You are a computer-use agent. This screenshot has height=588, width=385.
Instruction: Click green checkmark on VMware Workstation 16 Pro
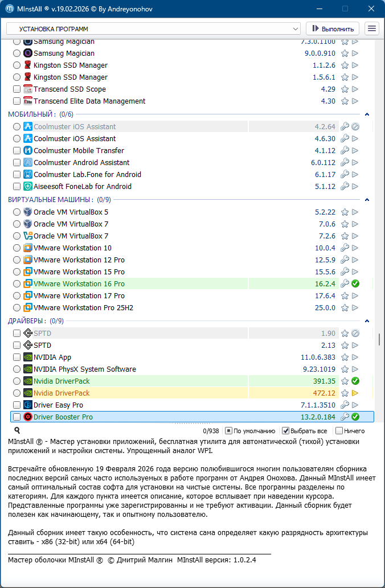pyautogui.click(x=355, y=284)
